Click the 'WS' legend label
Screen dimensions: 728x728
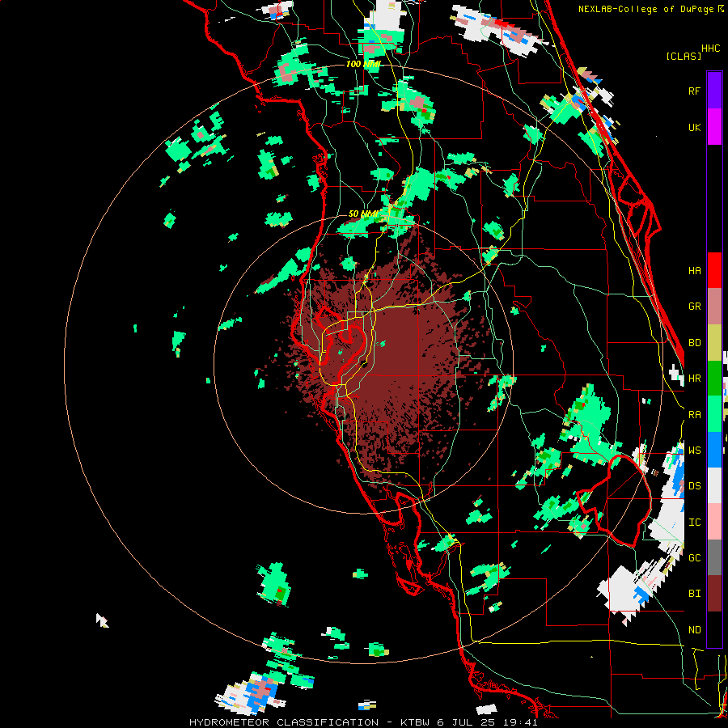[694, 450]
